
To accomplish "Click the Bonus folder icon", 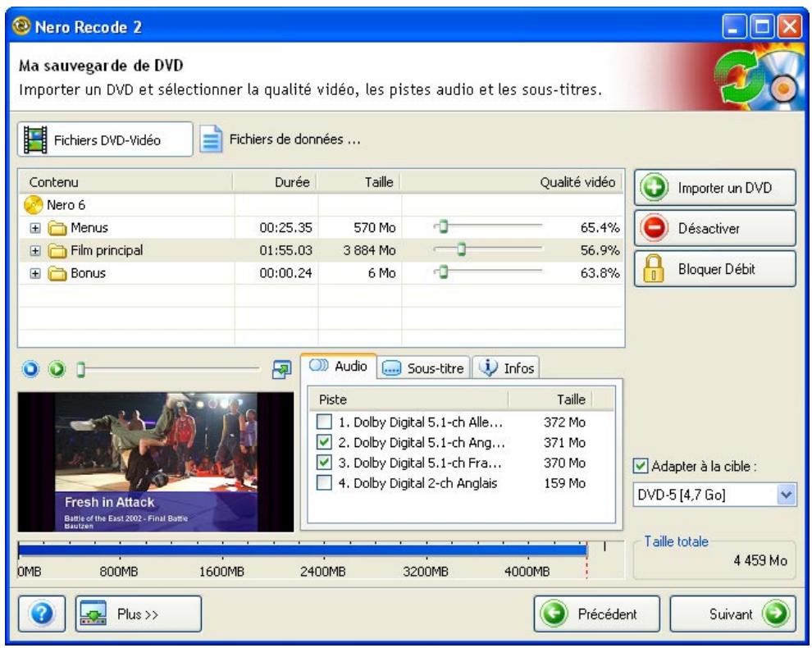I will coord(57,273).
